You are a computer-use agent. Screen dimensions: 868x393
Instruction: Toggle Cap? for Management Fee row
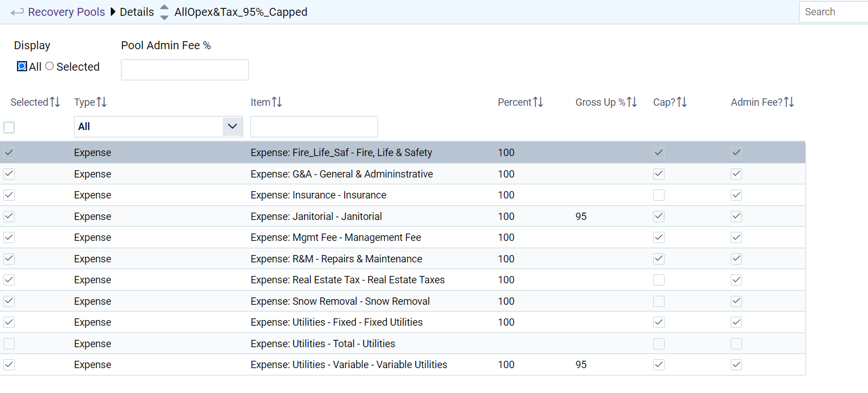[659, 237]
